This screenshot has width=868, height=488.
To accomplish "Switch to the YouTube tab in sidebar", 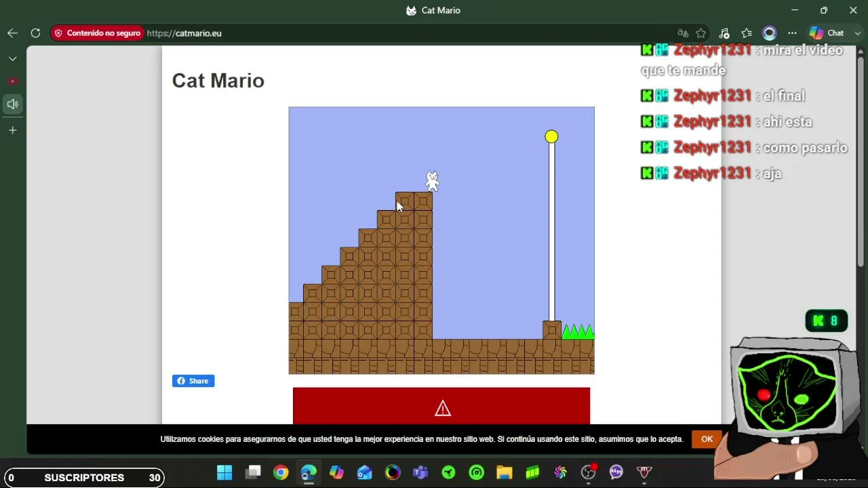I will [12, 81].
